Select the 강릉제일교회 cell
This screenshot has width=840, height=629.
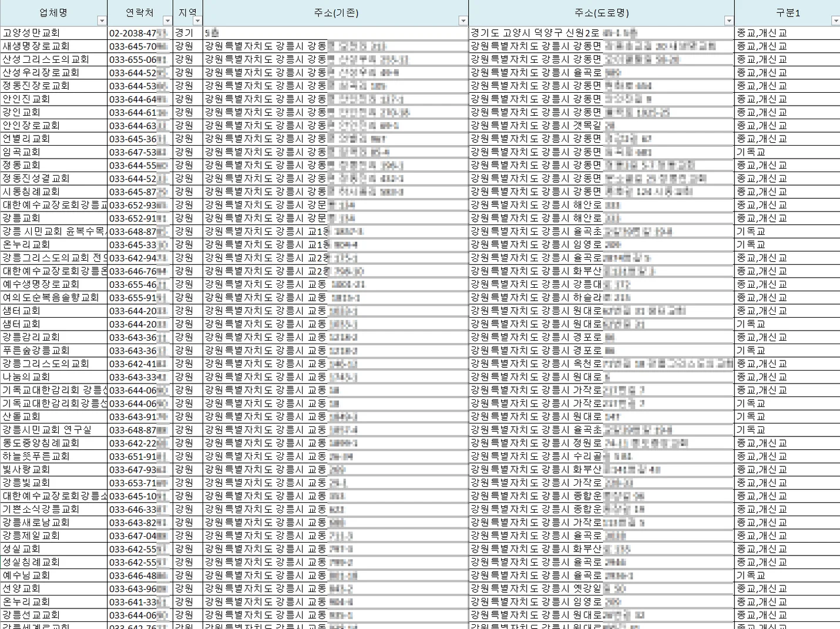click(53, 535)
